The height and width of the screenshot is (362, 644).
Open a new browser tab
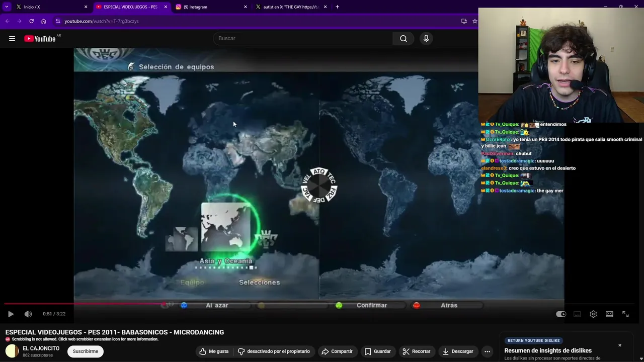click(337, 7)
